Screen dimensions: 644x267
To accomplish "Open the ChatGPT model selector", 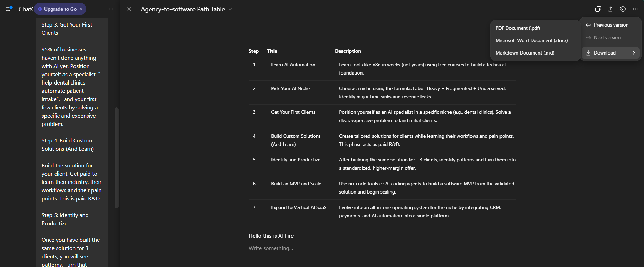I will coord(26,9).
